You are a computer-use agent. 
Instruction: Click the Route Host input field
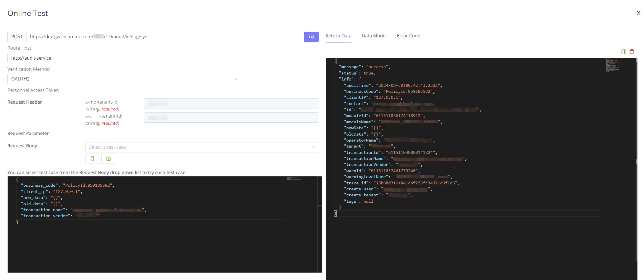(x=163, y=58)
